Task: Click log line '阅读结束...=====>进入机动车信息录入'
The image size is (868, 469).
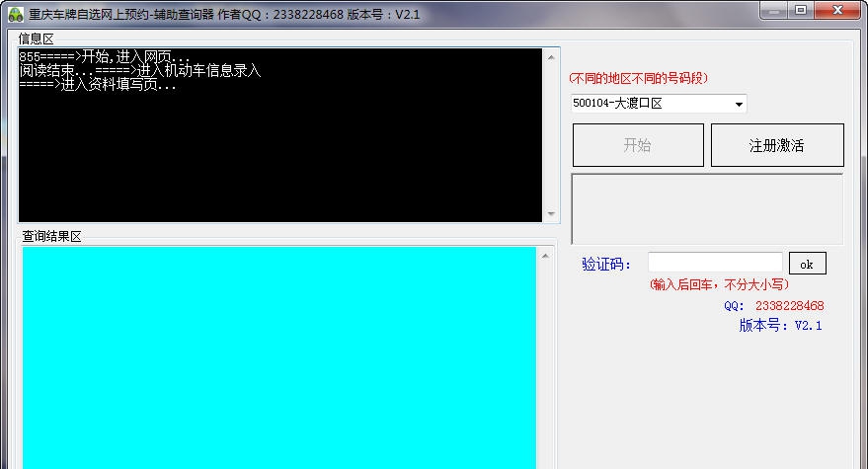Action: 139,70
